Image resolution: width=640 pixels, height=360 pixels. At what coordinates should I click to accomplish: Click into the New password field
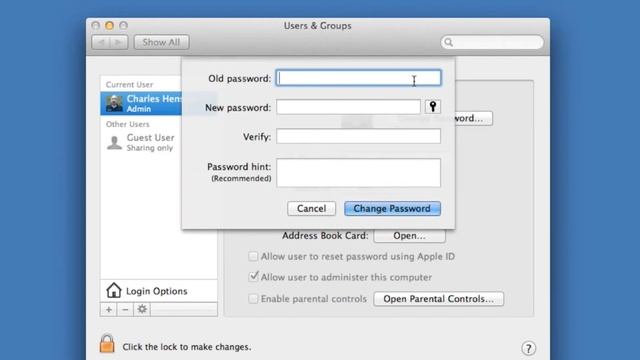(x=348, y=107)
